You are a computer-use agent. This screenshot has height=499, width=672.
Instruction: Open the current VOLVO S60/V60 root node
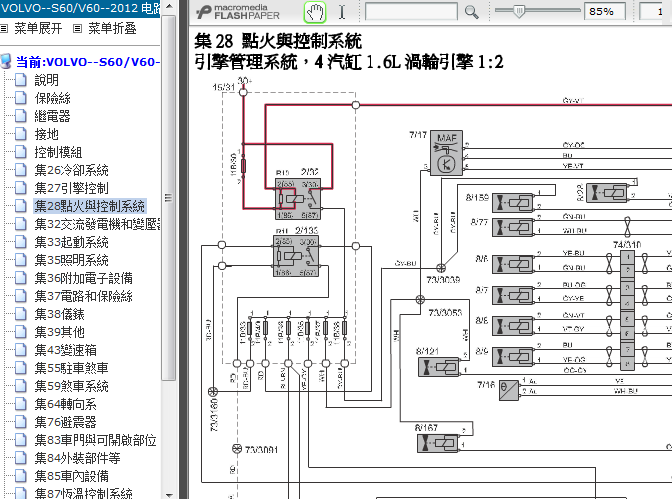(87, 62)
